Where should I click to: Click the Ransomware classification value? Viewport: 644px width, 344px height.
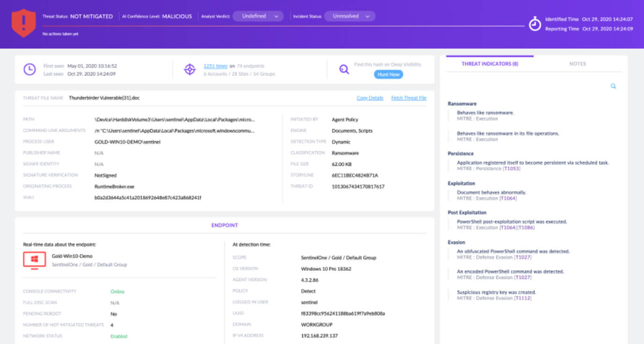345,153
